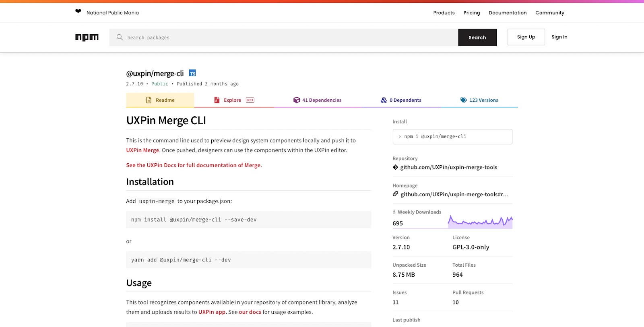Click the Version value 2.7.10 in sidebar
644x327 pixels.
401,247
